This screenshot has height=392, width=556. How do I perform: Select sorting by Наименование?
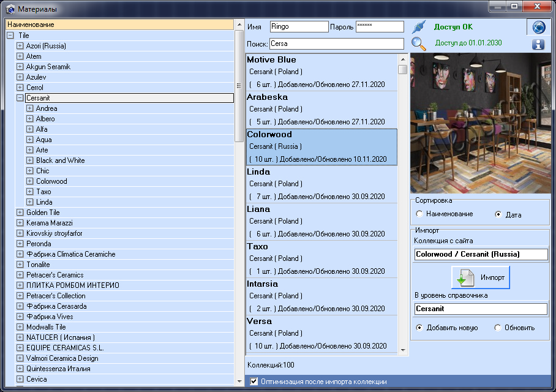point(419,214)
